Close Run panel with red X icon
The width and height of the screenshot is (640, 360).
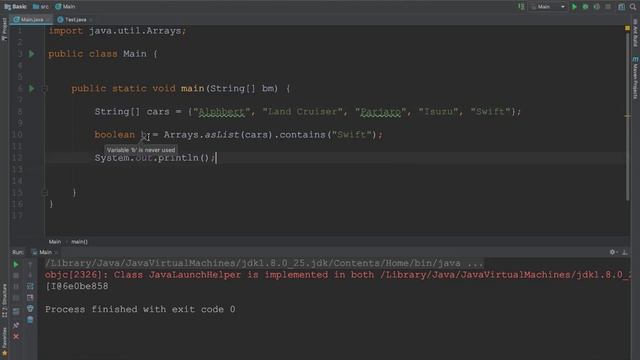tap(16, 337)
